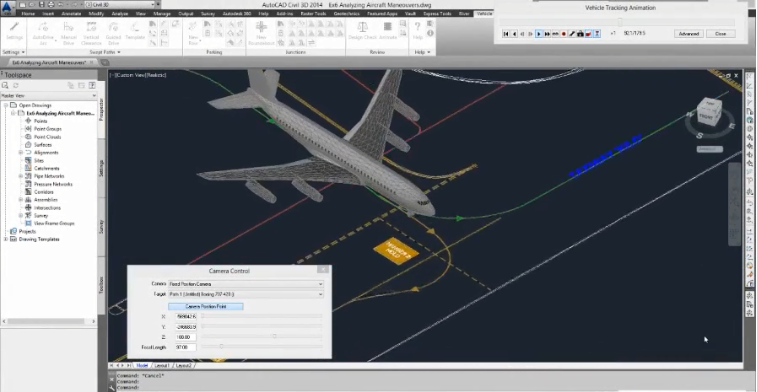Switch to the Settings tab of Toolspace
757x392 pixels.
(101, 168)
